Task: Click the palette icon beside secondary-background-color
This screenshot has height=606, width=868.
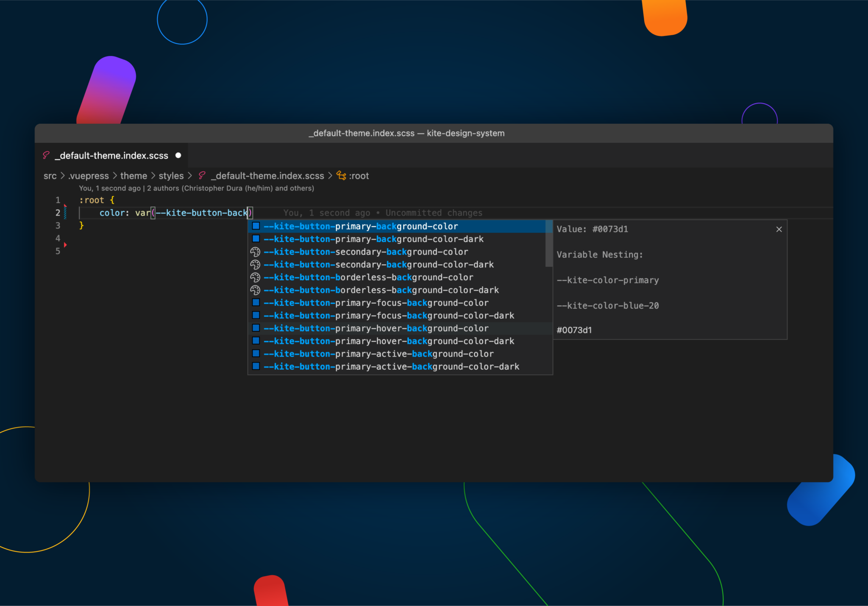Action: (255, 252)
